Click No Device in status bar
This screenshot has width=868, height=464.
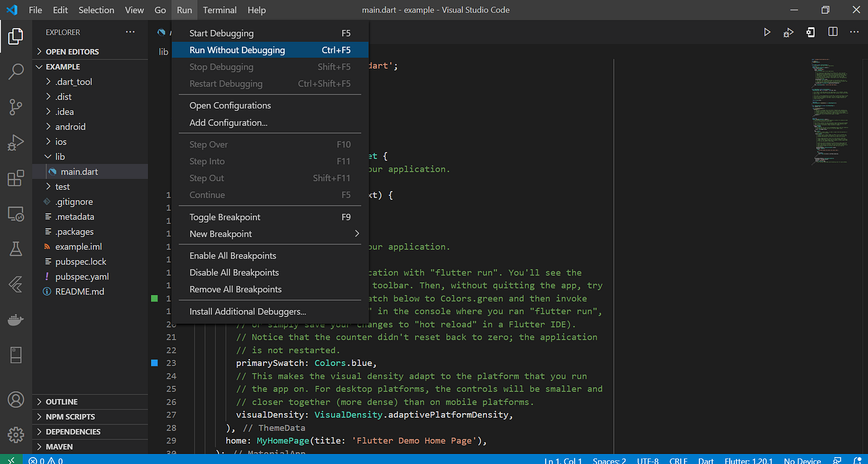(802, 460)
